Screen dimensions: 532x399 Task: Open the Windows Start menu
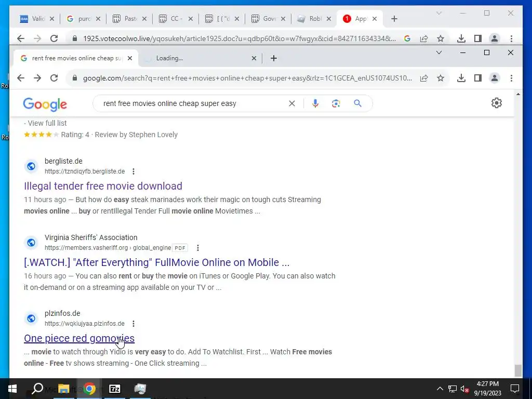point(12,389)
